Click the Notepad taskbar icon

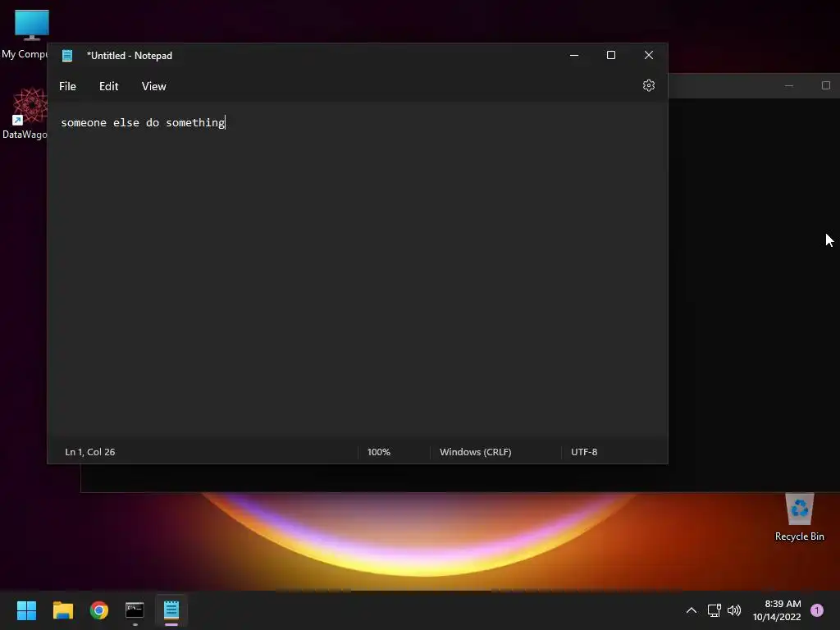tap(171, 610)
